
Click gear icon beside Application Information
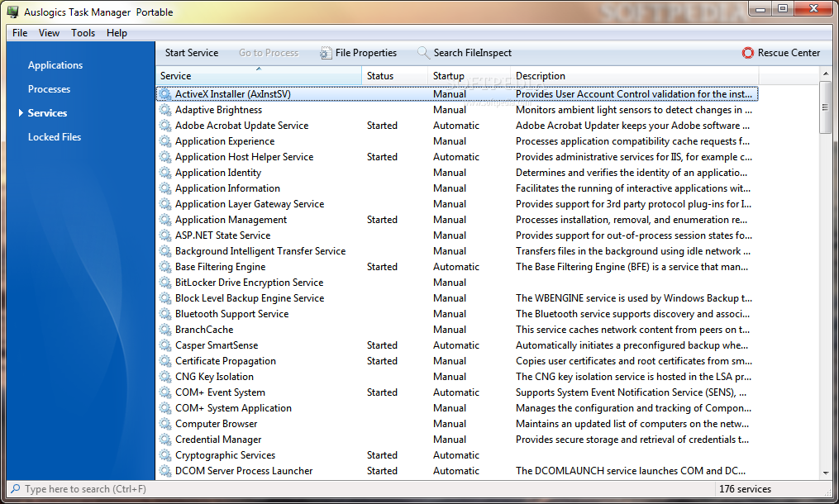click(x=165, y=188)
